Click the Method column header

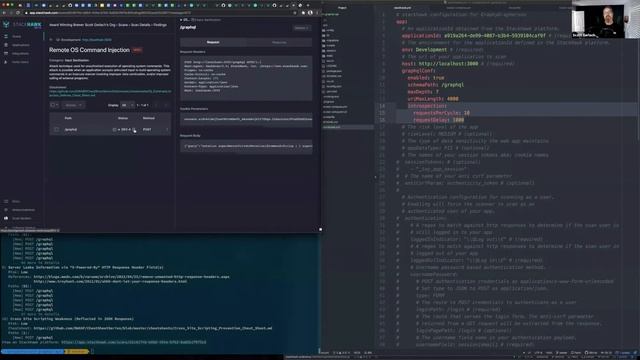click(149, 118)
